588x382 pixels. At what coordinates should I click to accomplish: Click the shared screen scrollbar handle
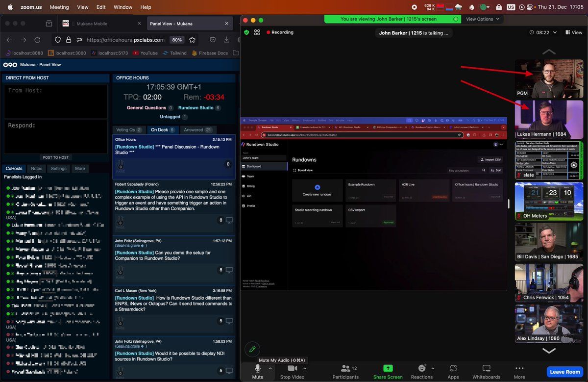click(x=508, y=204)
